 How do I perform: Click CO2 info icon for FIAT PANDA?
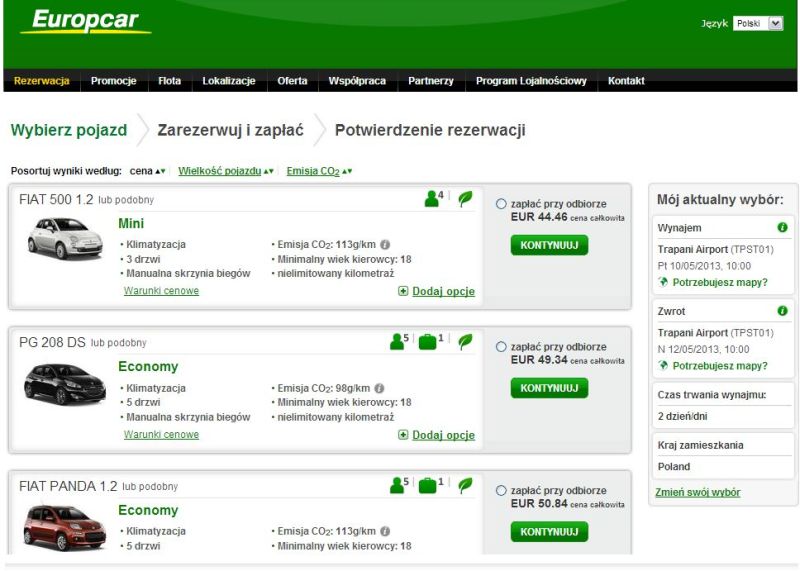pos(385,531)
